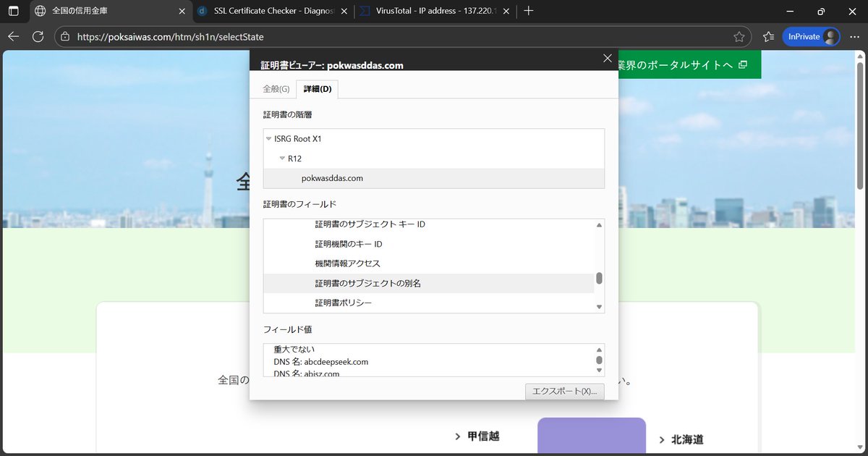Open a new tab with plus icon
Viewport: 868px width, 456px height.
[x=529, y=11]
